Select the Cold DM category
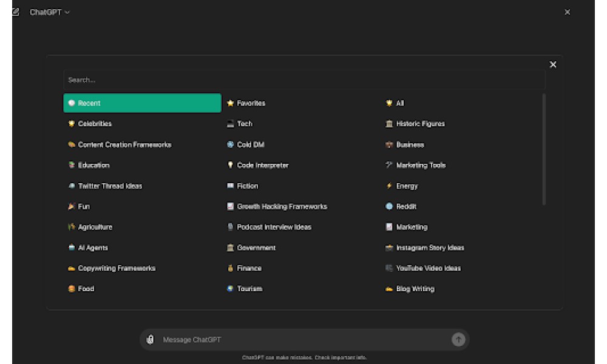 [301, 144]
